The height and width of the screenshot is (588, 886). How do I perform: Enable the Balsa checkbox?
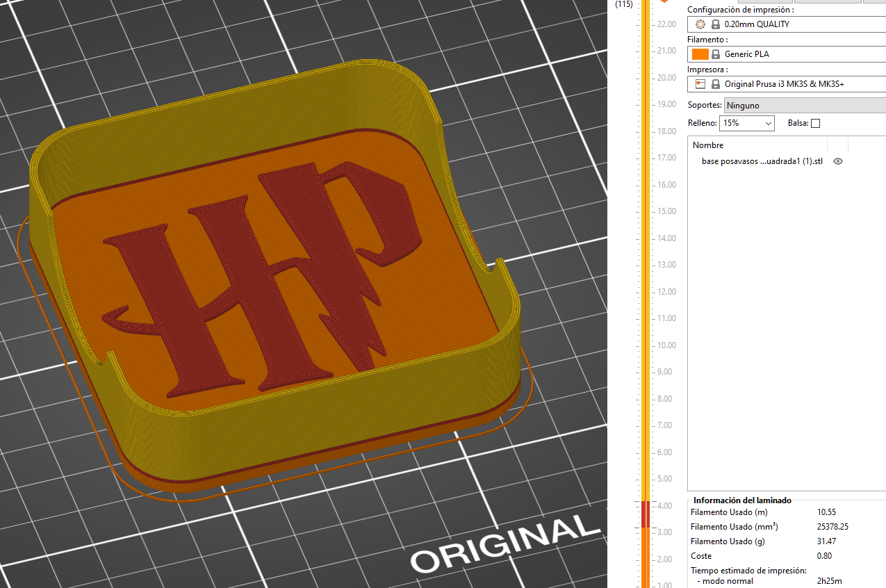coord(815,123)
